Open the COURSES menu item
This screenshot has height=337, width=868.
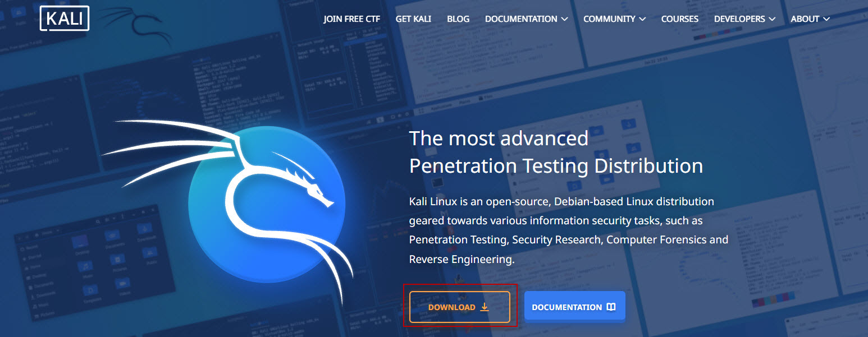(680, 19)
